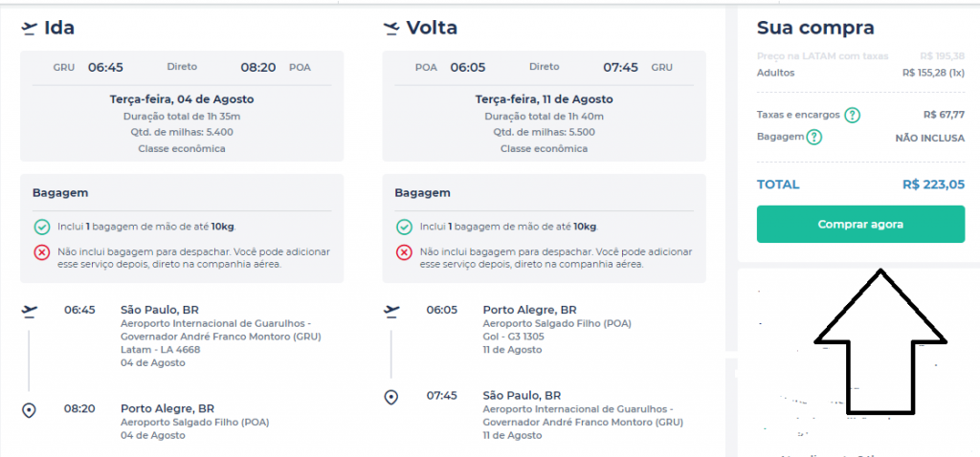Click the Comprar agora button
This screenshot has height=457, width=980.
[x=860, y=224]
